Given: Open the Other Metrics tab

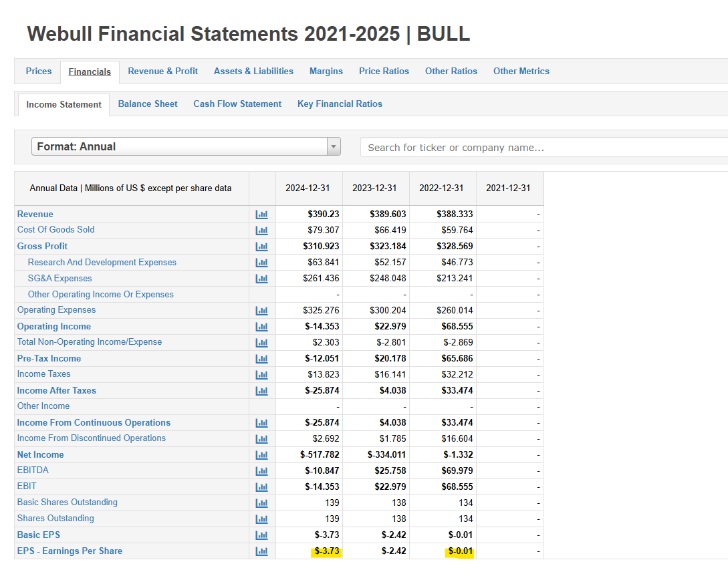Looking at the screenshot, I should tap(521, 71).
